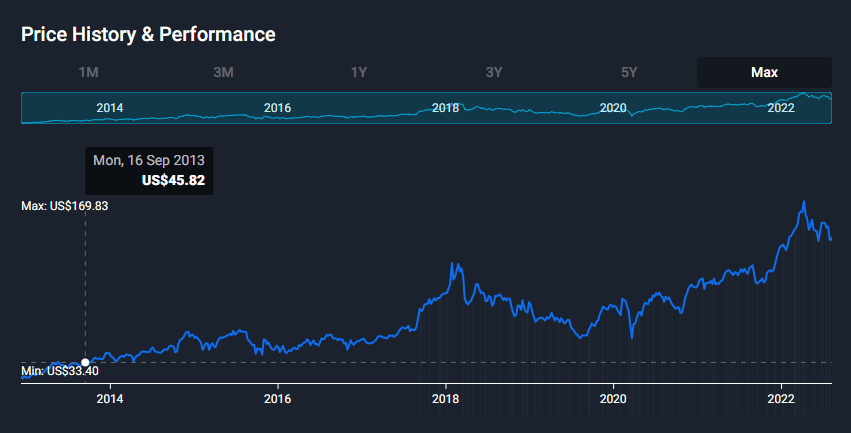Viewport: 851px width, 433px height.
Task: Click the 2022 label on the bottom axis
Action: [780, 396]
